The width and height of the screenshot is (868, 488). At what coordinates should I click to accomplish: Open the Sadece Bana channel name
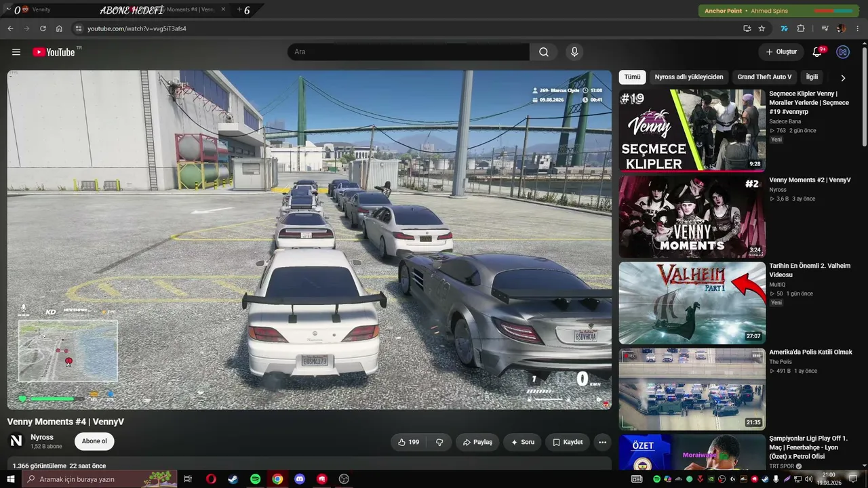coord(785,121)
